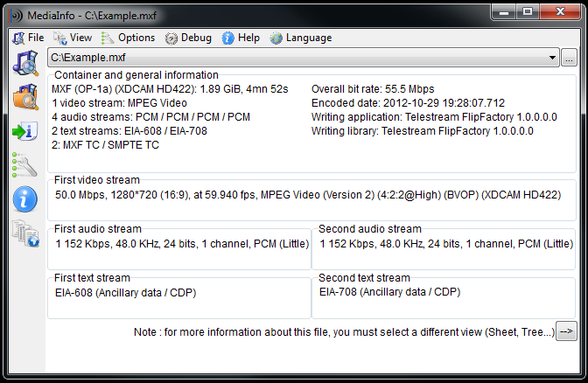This screenshot has height=383, width=588.
Task: Click the blue About info sidebar icon
Action: tap(24, 198)
